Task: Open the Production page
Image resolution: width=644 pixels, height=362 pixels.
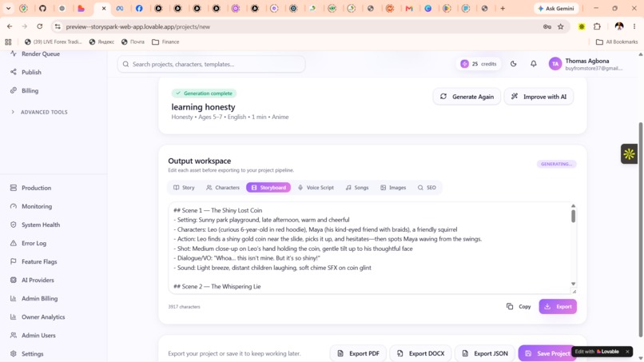Action: [x=31, y=188]
